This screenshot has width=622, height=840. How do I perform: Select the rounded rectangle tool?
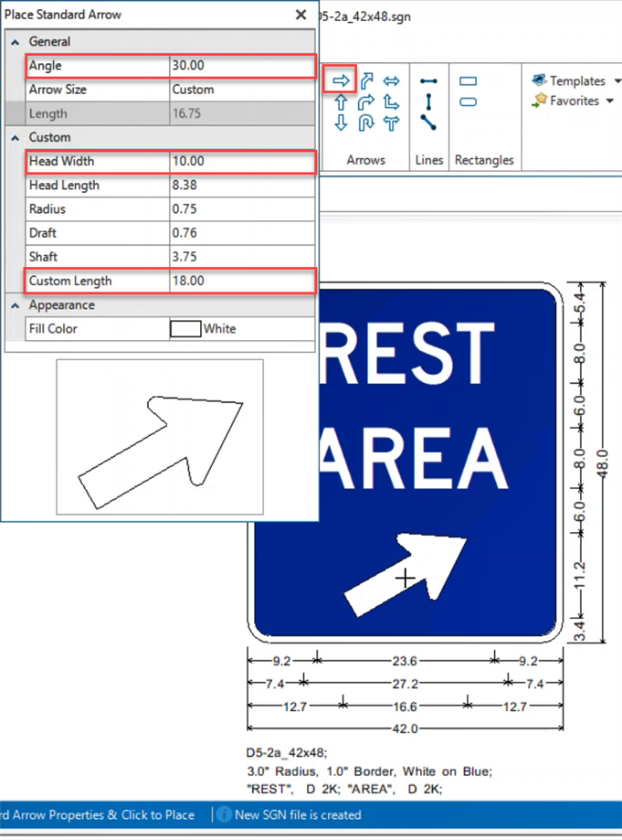coord(469,101)
